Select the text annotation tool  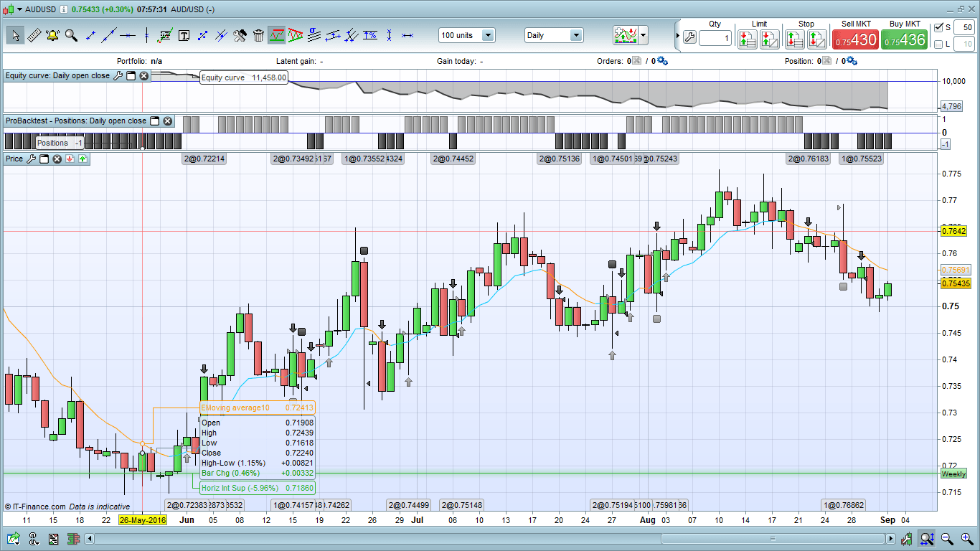[x=184, y=35]
